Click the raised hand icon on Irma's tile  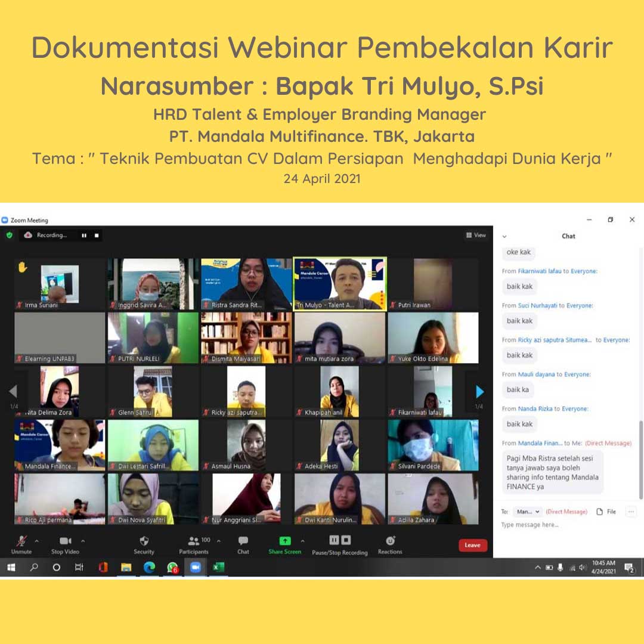tap(23, 267)
